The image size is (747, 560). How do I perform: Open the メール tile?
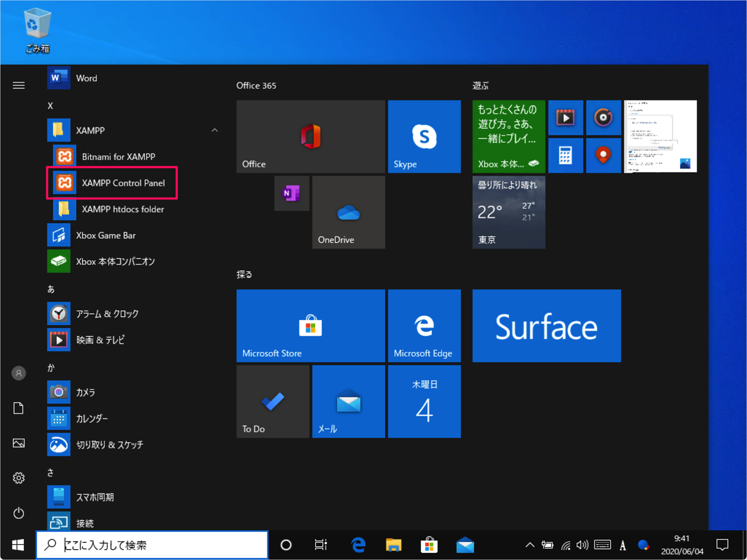[349, 401]
